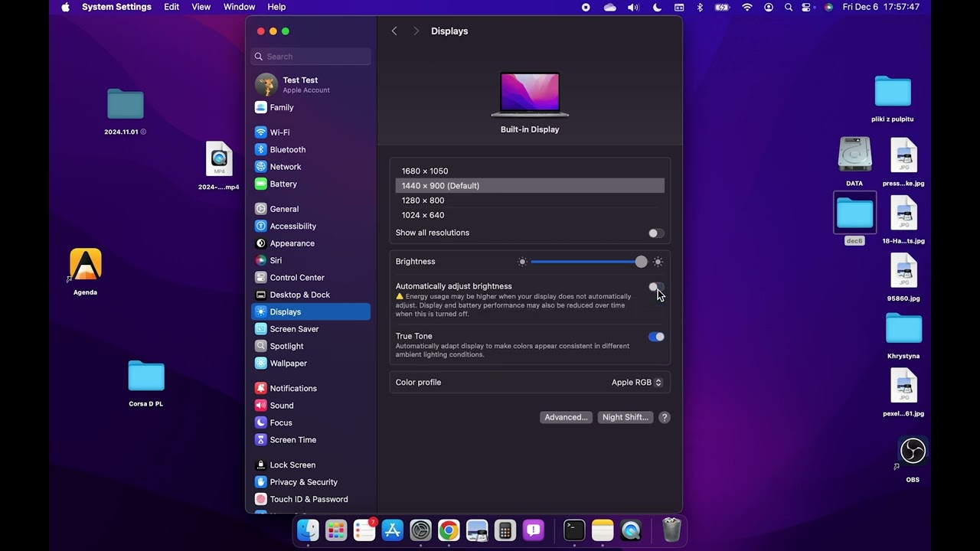Open Google Chrome in the Dock
The height and width of the screenshot is (551, 980).
point(449,530)
